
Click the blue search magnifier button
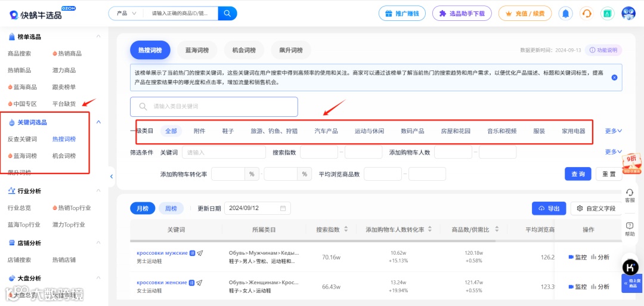coord(227,13)
